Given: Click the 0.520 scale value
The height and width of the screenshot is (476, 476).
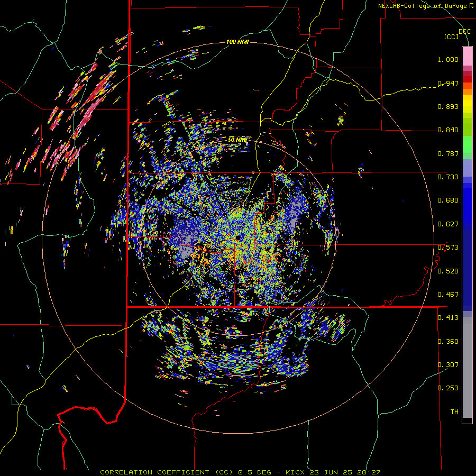Looking at the screenshot, I should pos(448,271).
